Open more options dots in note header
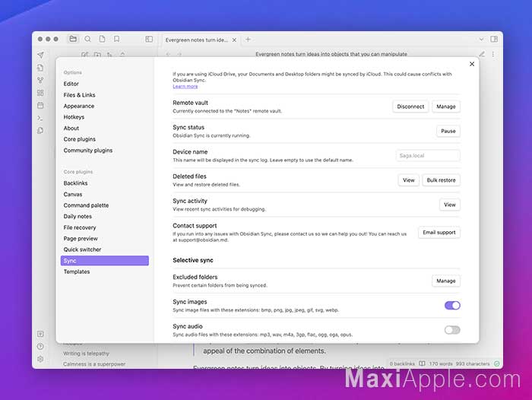Screen dimensions: 532x400 [493, 54]
